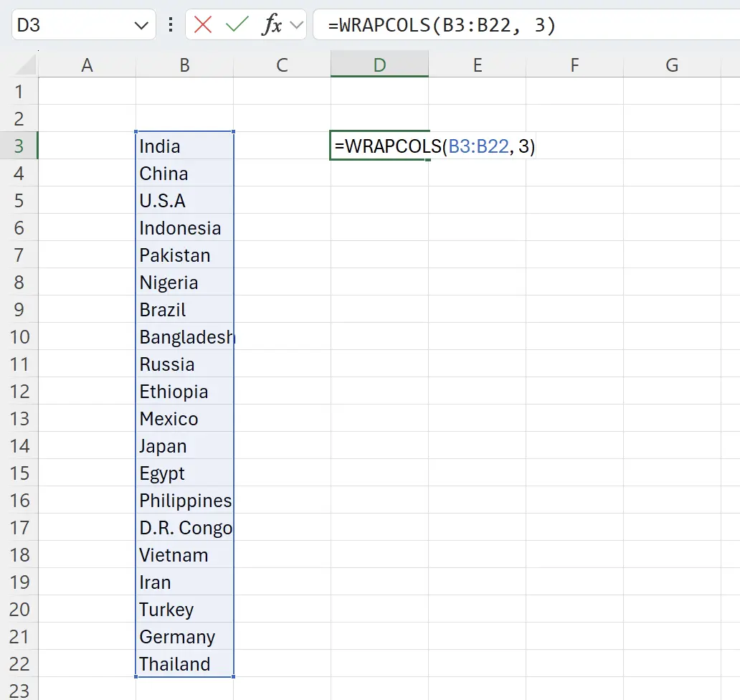The height and width of the screenshot is (700, 740).
Task: Select the cell containing Thailand
Action: click(184, 664)
